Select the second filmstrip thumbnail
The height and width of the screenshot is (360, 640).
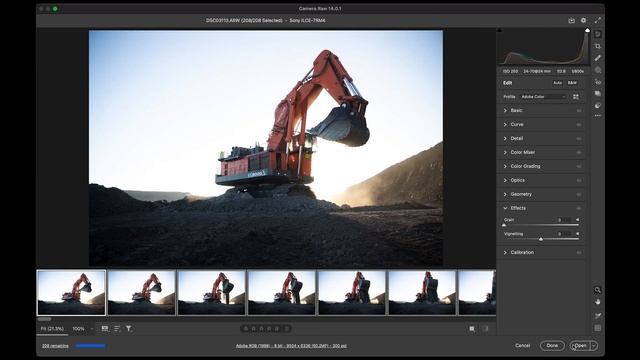pyautogui.click(x=141, y=292)
